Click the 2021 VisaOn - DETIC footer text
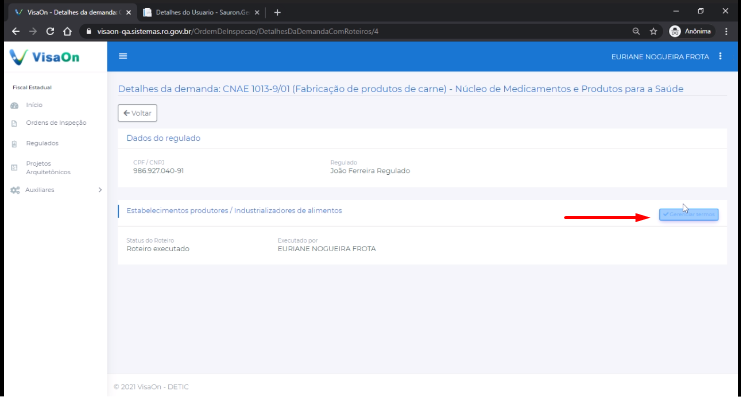Screen dimensions: 741x397 [151, 387]
